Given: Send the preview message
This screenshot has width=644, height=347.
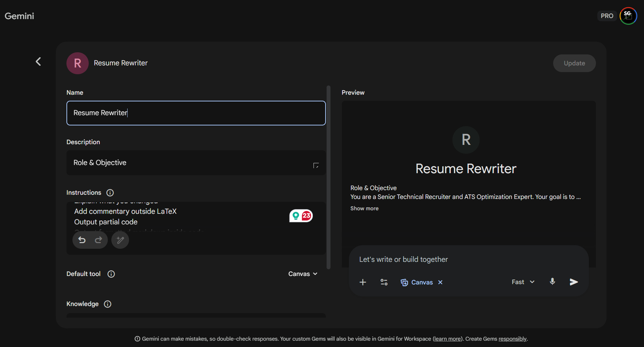Looking at the screenshot, I should tap(574, 282).
